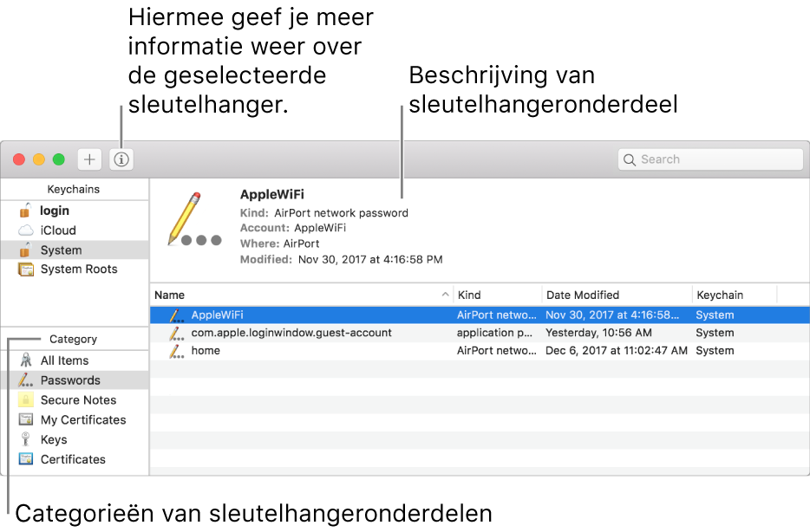
Task: Click the AppleWiFi title in the details pane
Action: (272, 195)
